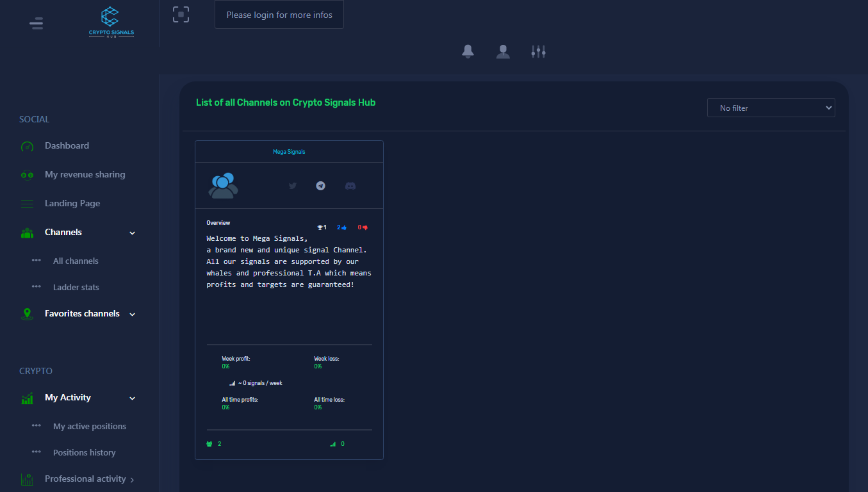Click the Favorites channels label
This screenshot has width=868, height=492.
point(82,313)
